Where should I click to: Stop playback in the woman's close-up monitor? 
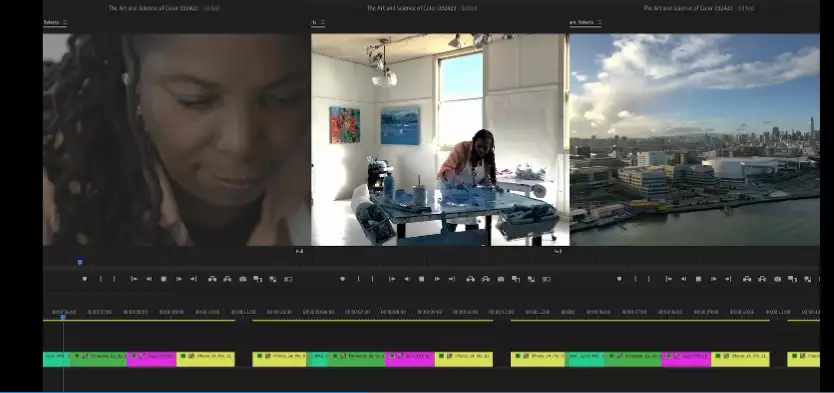click(164, 279)
